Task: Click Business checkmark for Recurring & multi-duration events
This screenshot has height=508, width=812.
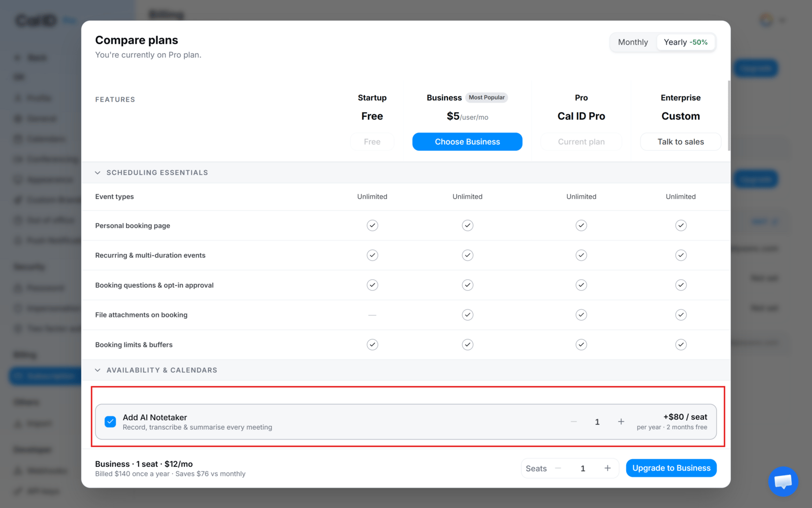Action: pos(467,255)
